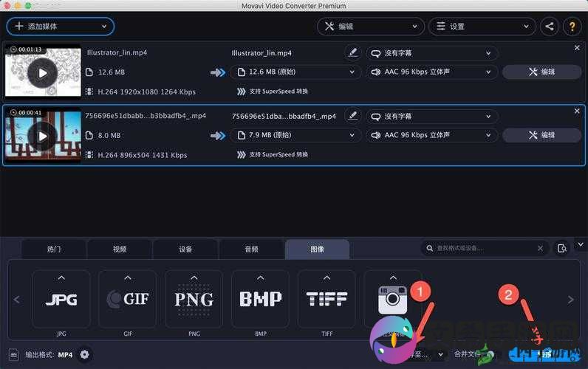Switch to the 设备 tab

(185, 249)
